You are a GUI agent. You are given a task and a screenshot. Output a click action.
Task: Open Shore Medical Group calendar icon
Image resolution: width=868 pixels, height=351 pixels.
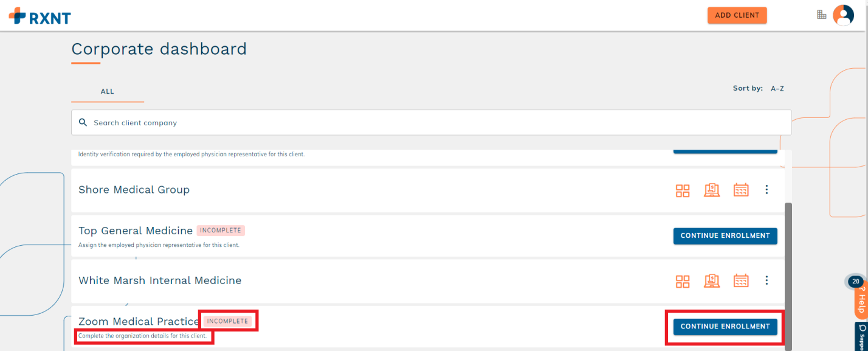(741, 190)
